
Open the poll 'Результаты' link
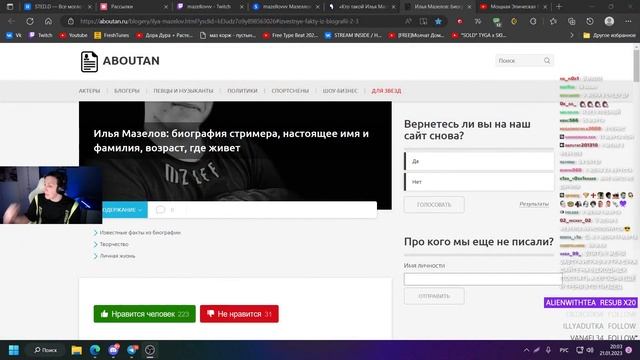pyautogui.click(x=534, y=204)
